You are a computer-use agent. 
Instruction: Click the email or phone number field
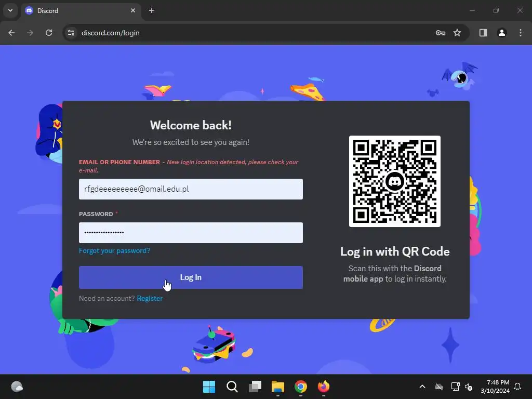tap(191, 189)
